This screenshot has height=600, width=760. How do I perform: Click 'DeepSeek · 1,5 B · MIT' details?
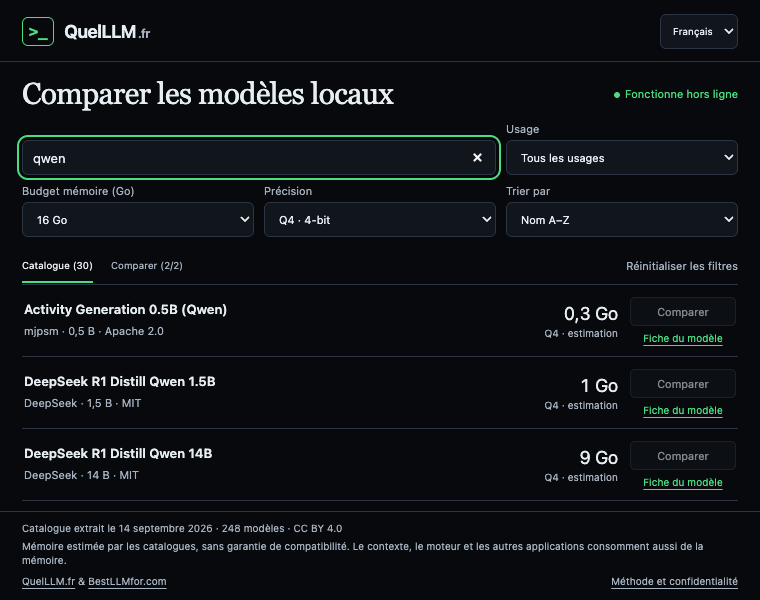point(82,403)
